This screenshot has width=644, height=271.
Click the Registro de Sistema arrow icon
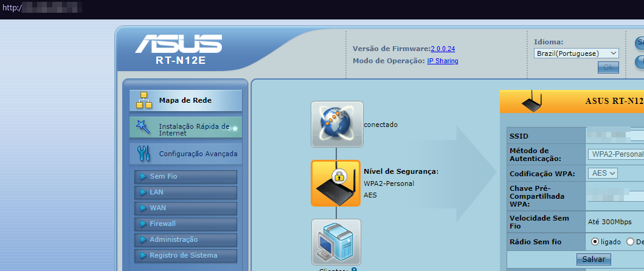click(144, 255)
